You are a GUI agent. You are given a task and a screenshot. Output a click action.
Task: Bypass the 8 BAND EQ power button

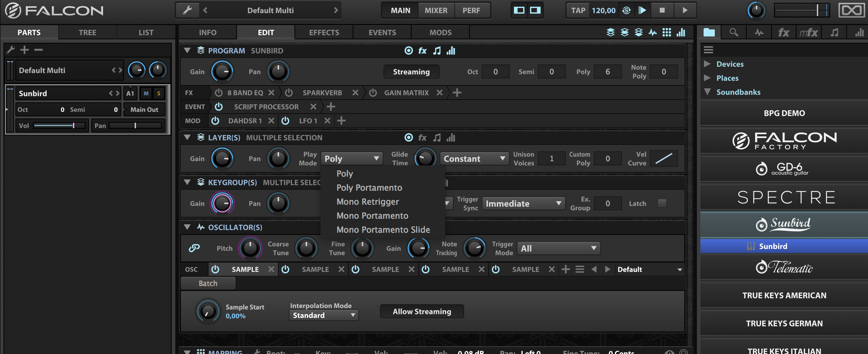(219, 93)
